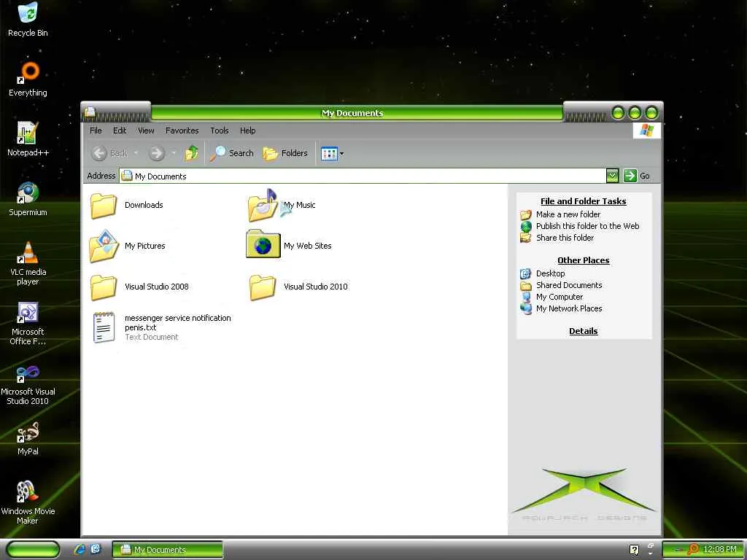This screenshot has height=560, width=747.
Task: Open the Help menu
Action: (247, 131)
